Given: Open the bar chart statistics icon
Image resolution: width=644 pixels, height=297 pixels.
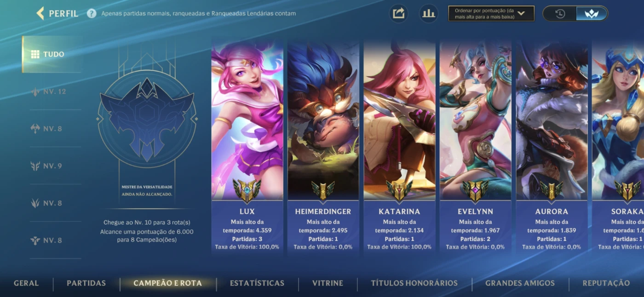Looking at the screenshot, I should [429, 13].
